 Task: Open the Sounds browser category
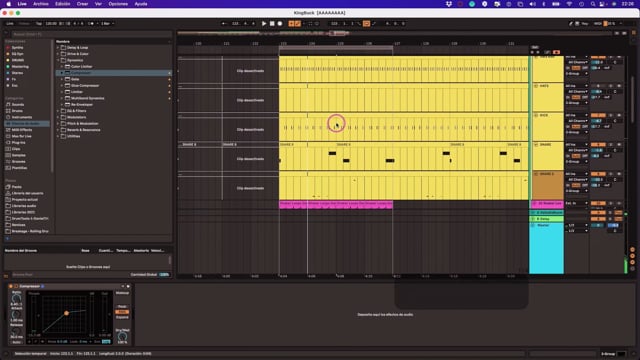click(18, 104)
